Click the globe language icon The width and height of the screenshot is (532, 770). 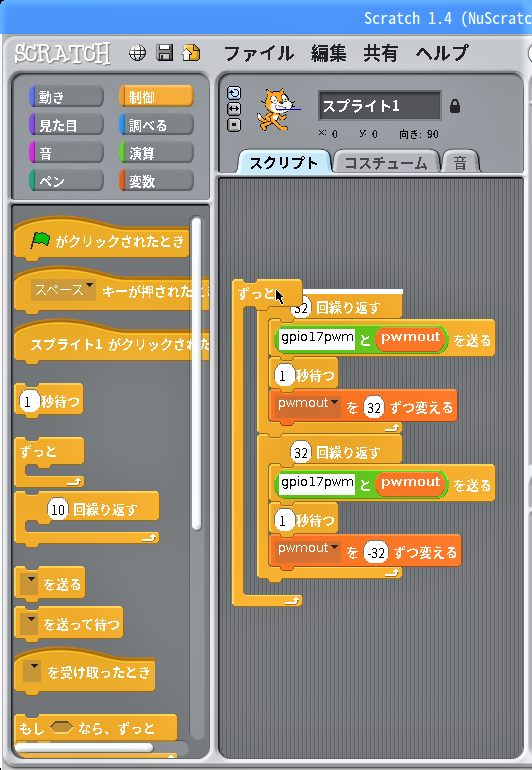point(137,53)
